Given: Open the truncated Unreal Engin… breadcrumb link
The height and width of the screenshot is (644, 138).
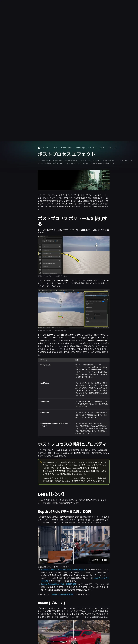Looking at the screenshot, I should click(81, 148).
